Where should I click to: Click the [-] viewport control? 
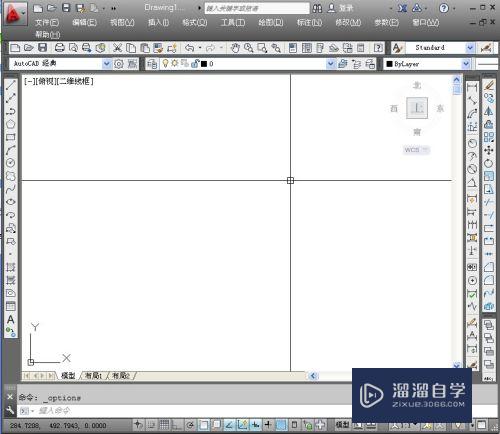[29, 81]
